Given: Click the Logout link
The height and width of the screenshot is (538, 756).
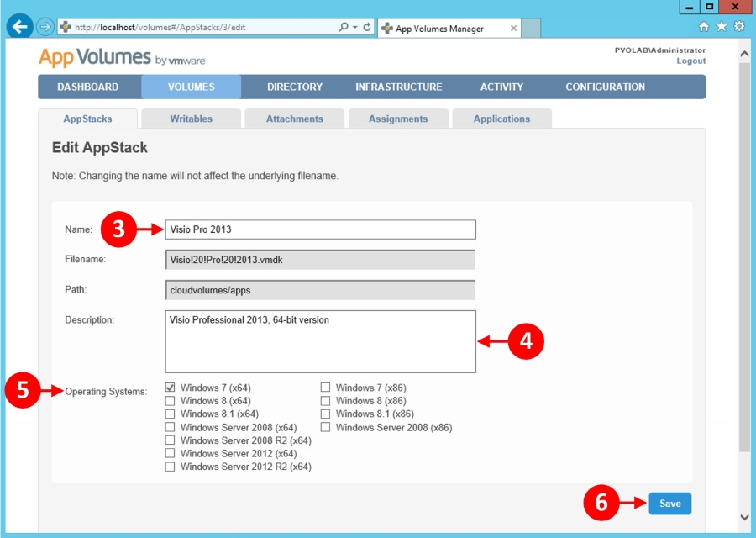Looking at the screenshot, I should [x=691, y=61].
